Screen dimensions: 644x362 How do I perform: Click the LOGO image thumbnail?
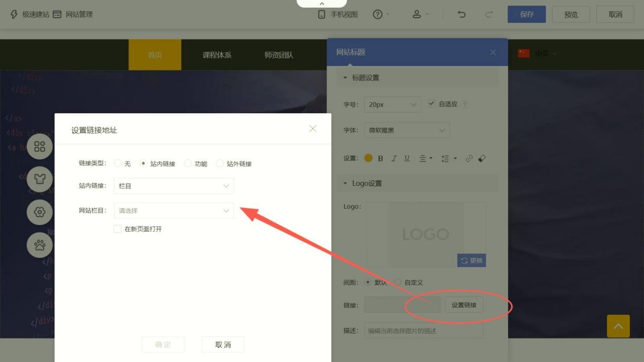point(426,234)
